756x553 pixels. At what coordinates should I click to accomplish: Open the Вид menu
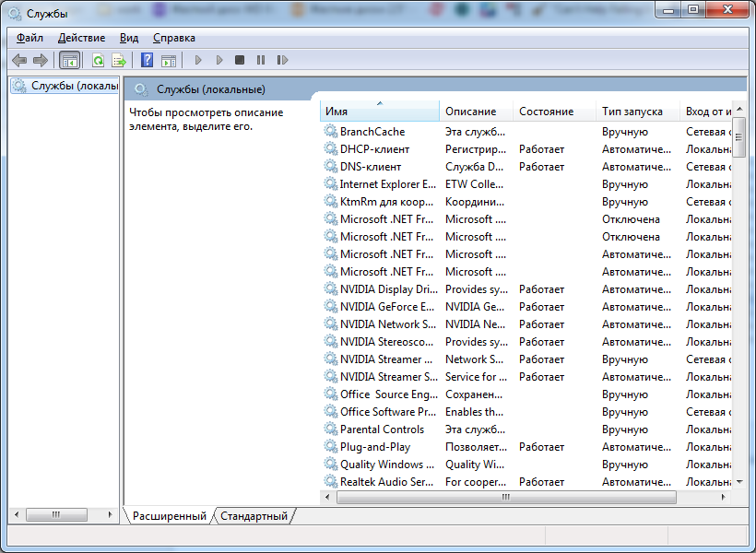click(129, 38)
